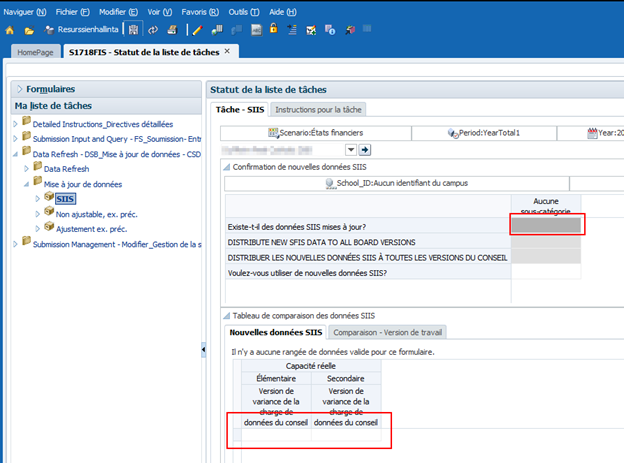Collapse Confirmation de nouvelles données SIIS section
Viewport: 624px width, 463px height.
point(226,167)
